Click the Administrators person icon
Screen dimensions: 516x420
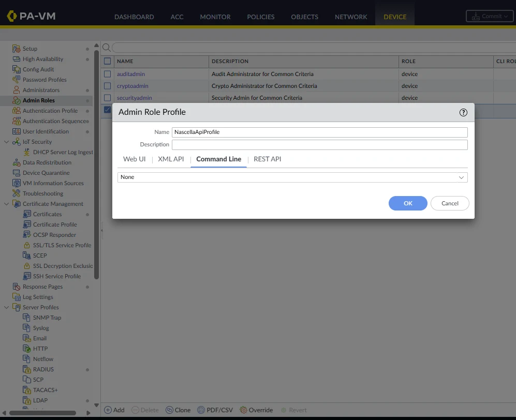coord(16,90)
